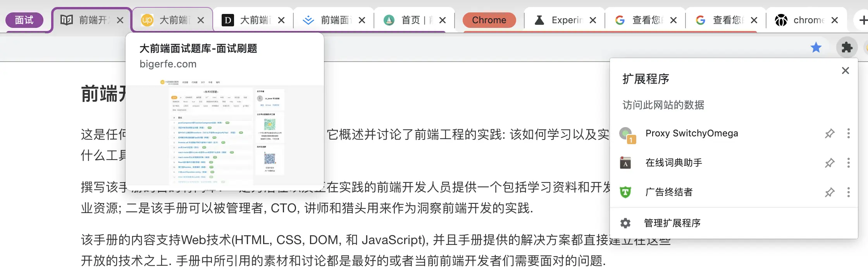Viewport: 868px width, 272px height.
Task: Click bigerfe.com in the tab preview
Action: 168,64
